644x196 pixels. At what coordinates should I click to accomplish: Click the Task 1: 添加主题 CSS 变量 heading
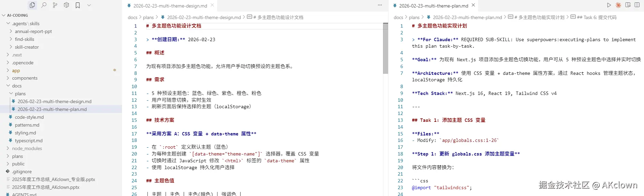(449, 120)
